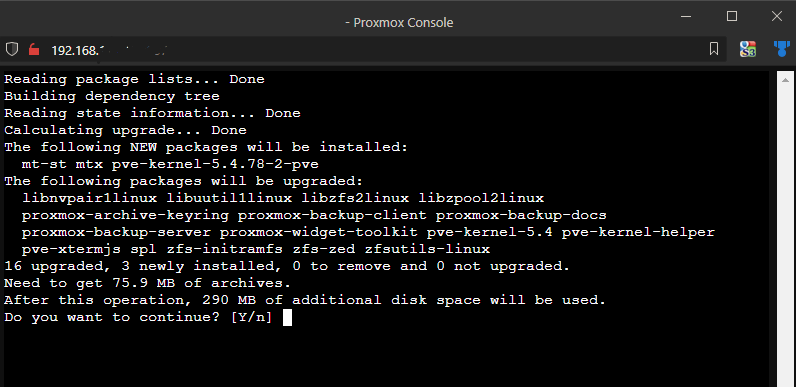
Task: Click the terminal cursor after [Y/n]
Action: point(287,317)
